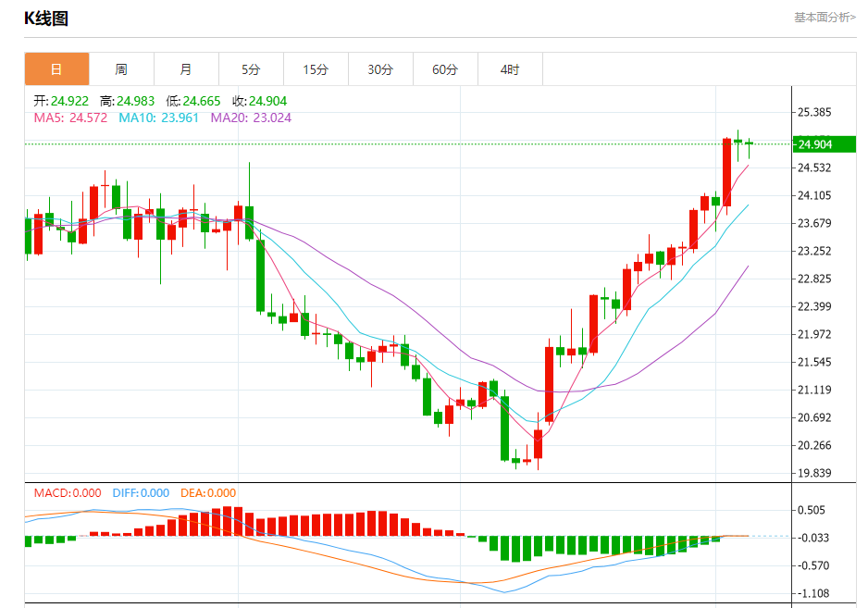Click the tall red candle near 24.9
Image resolution: width=868 pixels, height=608 pixels.
(726, 173)
